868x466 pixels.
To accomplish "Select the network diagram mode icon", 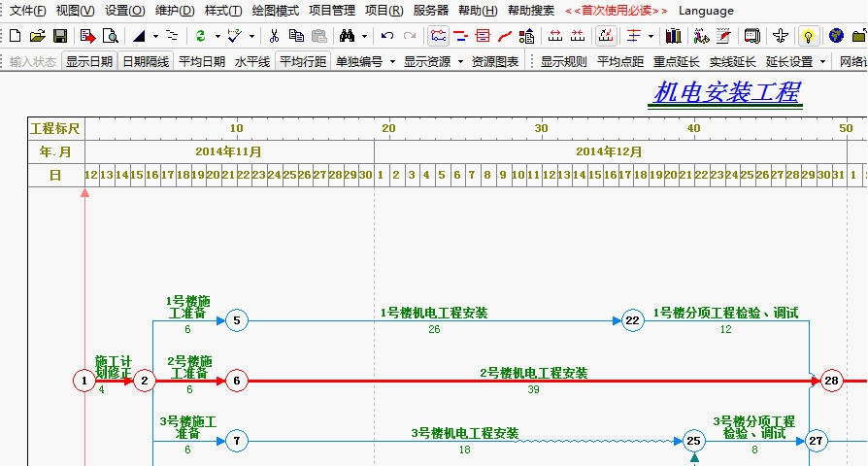I will [x=438, y=37].
